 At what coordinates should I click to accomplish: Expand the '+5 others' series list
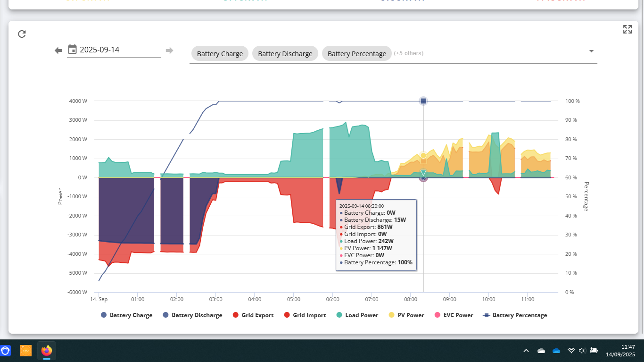(x=408, y=53)
